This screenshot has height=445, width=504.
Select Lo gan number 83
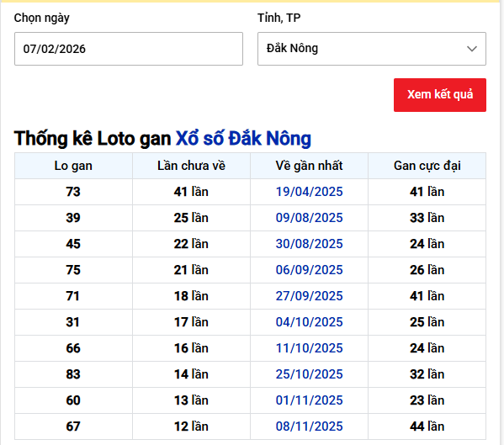tap(73, 374)
